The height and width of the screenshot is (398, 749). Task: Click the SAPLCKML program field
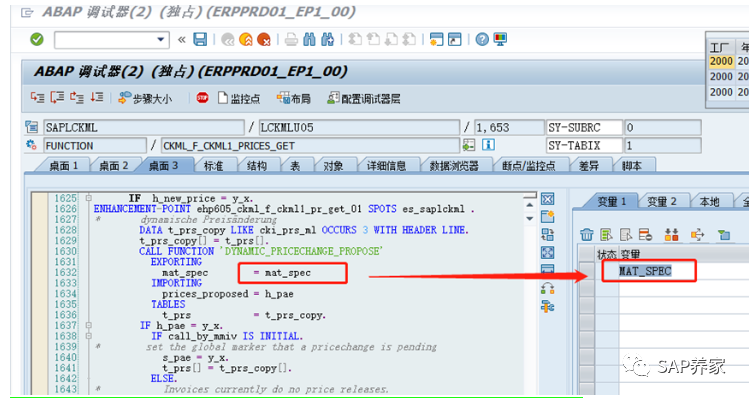(144, 128)
